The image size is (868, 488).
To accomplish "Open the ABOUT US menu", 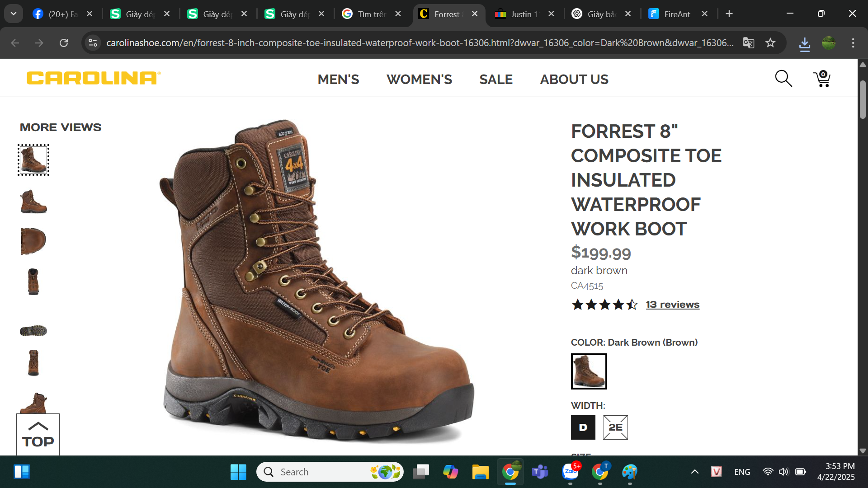I will [574, 80].
